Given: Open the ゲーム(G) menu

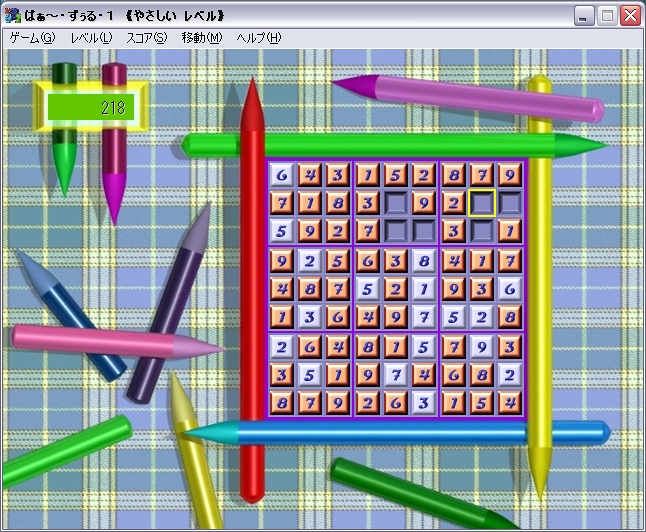Looking at the screenshot, I should coord(32,38).
